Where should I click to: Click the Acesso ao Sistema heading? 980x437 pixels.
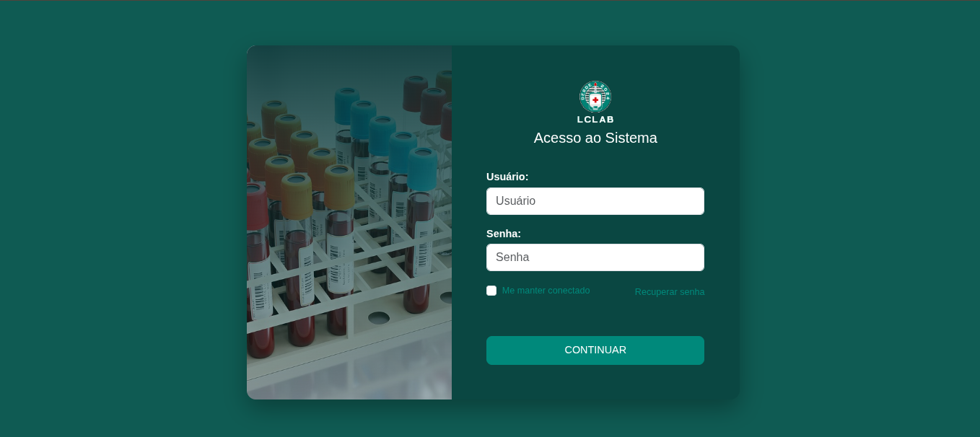pos(595,138)
